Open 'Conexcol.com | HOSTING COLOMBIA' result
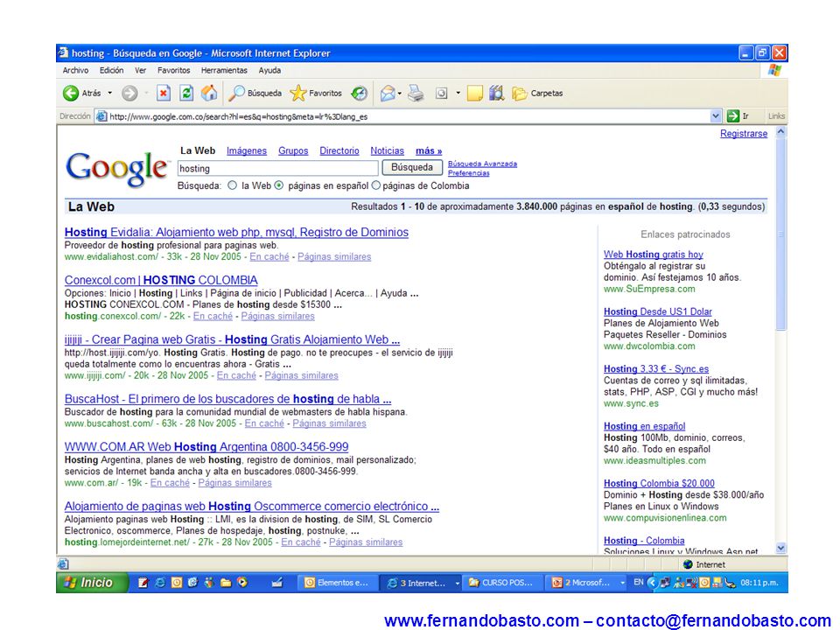 click(161, 280)
